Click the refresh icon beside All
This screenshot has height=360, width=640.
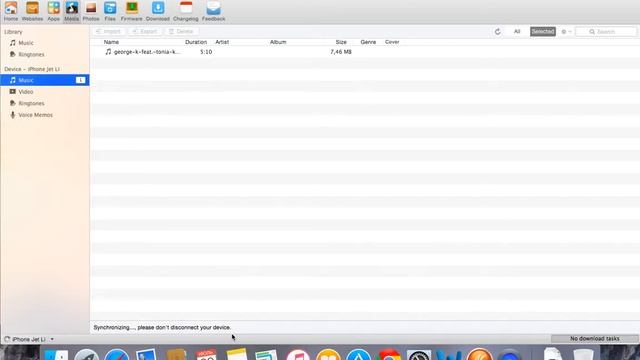coord(497,31)
